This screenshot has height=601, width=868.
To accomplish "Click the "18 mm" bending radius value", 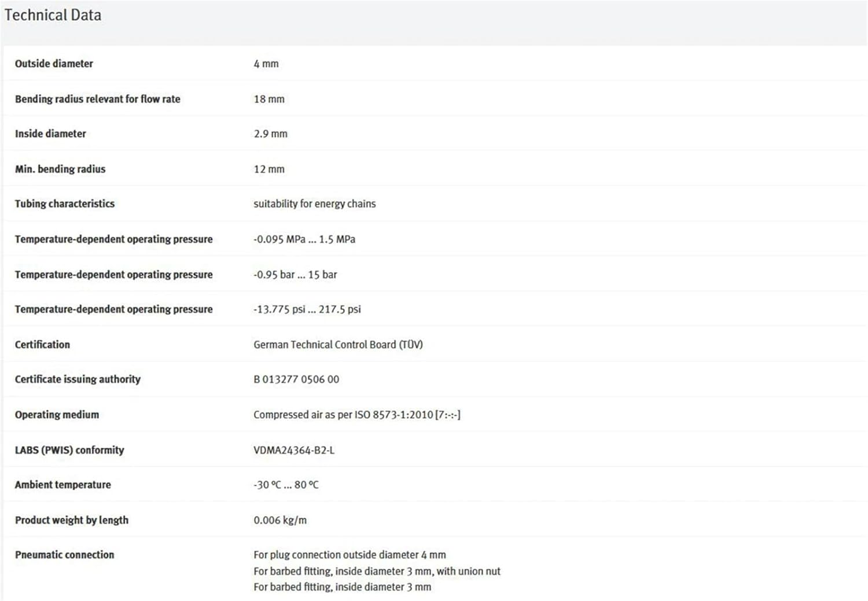I will 269,99.
